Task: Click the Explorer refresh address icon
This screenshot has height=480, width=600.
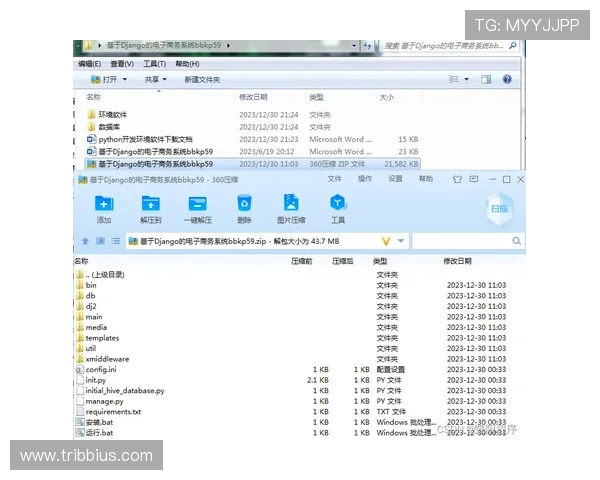Action: 367,46
